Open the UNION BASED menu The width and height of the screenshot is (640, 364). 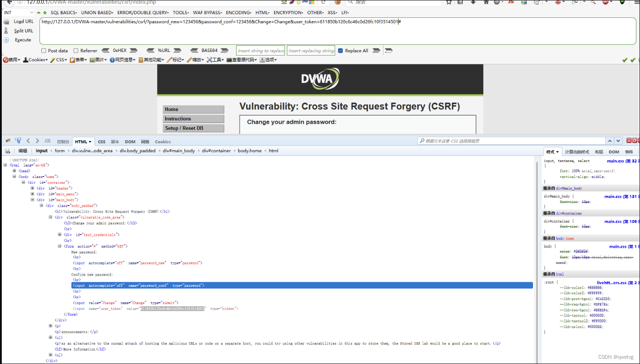[x=97, y=13]
